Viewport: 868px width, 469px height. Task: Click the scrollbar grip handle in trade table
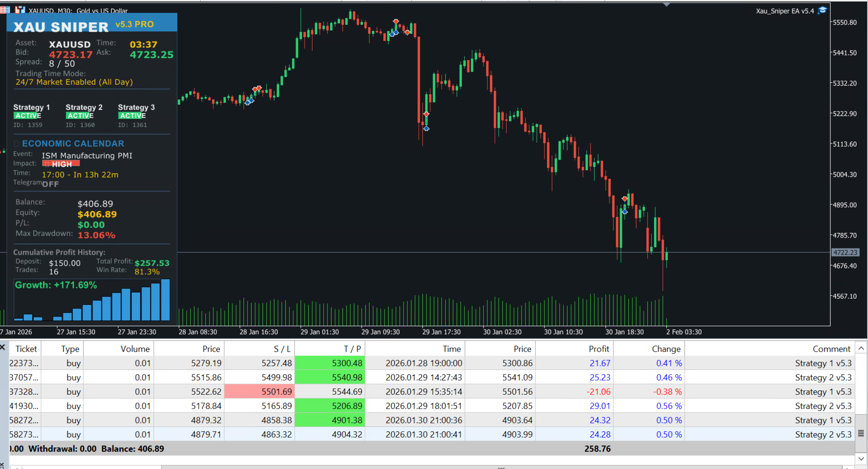[861, 433]
